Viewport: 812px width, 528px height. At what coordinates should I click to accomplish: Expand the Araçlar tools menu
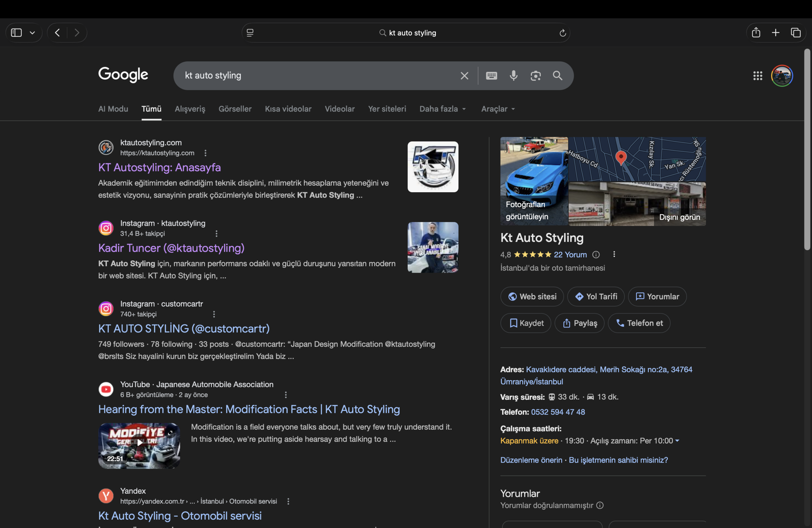pyautogui.click(x=498, y=109)
